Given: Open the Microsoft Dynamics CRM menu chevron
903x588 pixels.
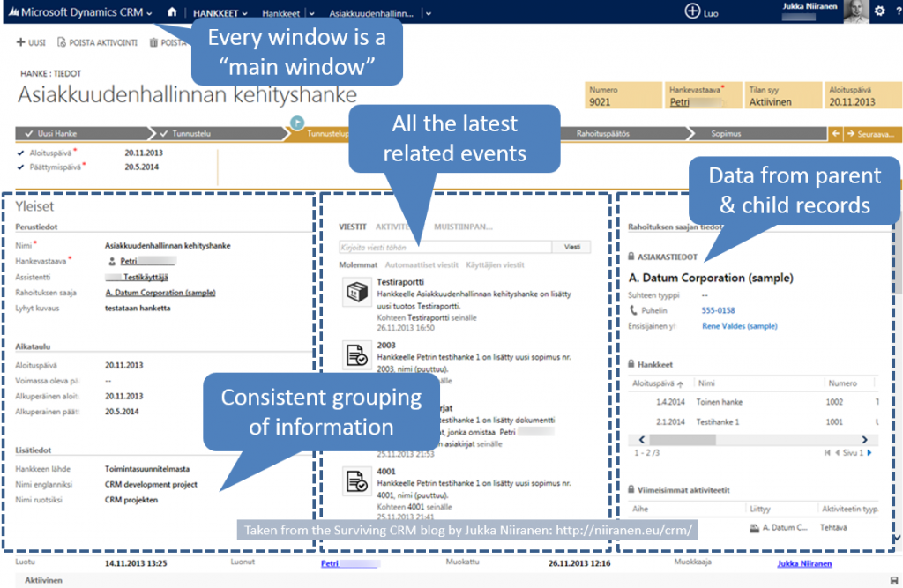Looking at the screenshot, I should pyautogui.click(x=150, y=14).
